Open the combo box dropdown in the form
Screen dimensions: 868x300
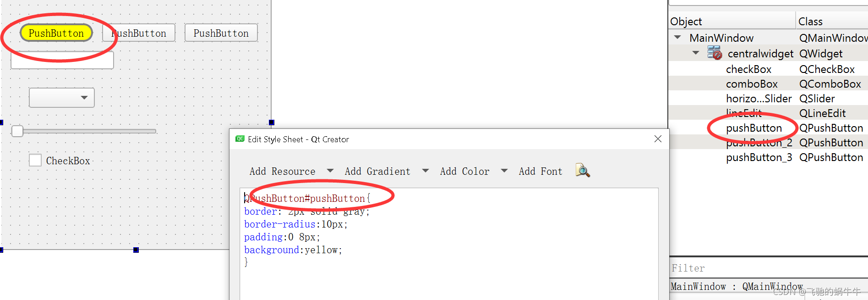pyautogui.click(x=62, y=98)
